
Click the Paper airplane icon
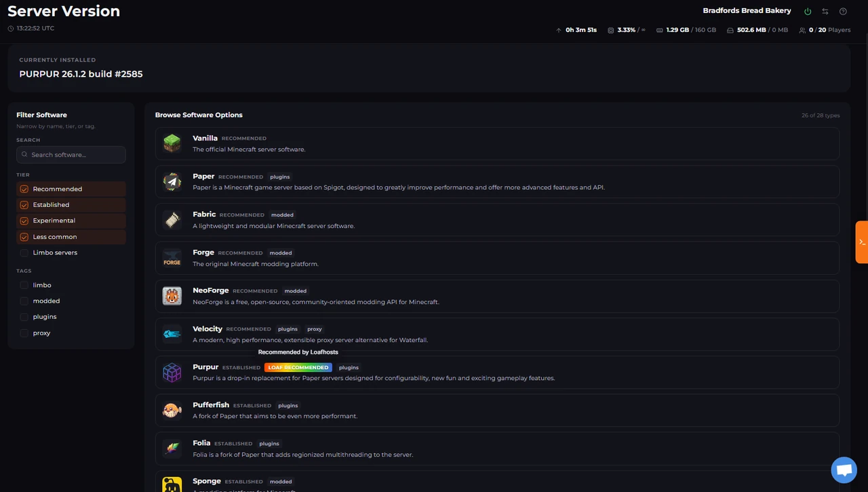(172, 181)
